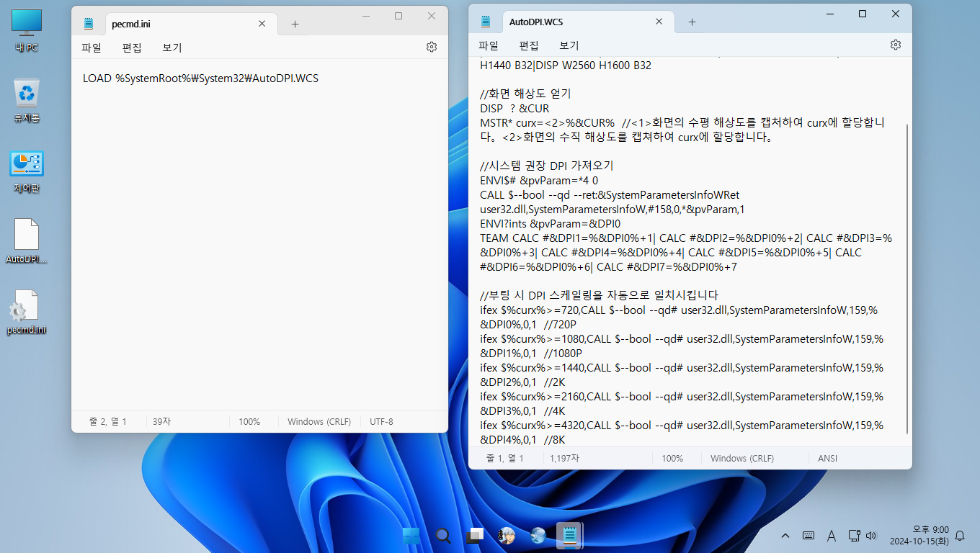Maximize the pecmd.ini Notepad window
This screenshot has width=980, height=553.
coord(398,16)
